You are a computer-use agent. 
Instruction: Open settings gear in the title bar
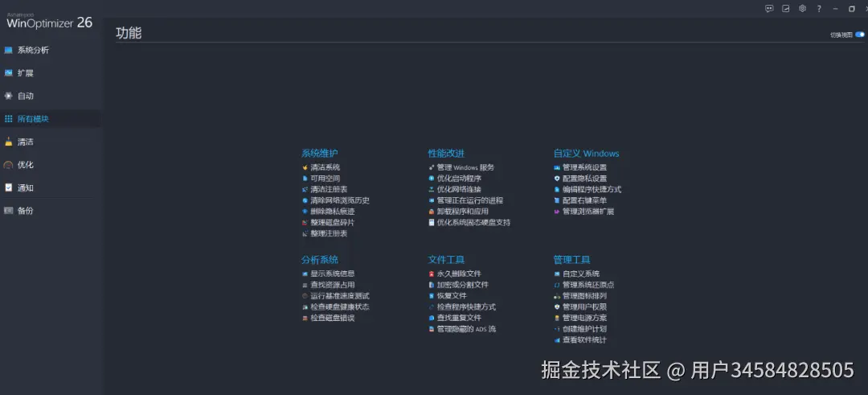[802, 8]
